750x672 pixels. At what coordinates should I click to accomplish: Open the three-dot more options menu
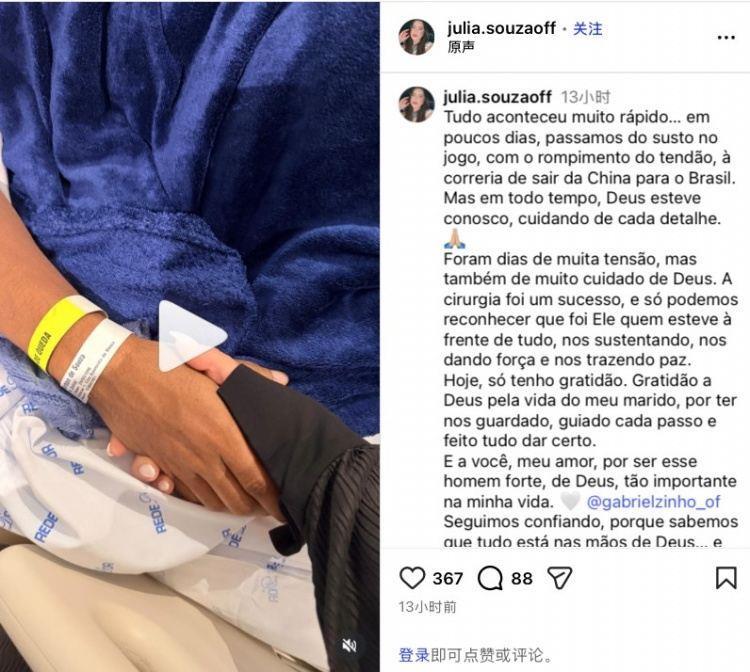point(726,37)
